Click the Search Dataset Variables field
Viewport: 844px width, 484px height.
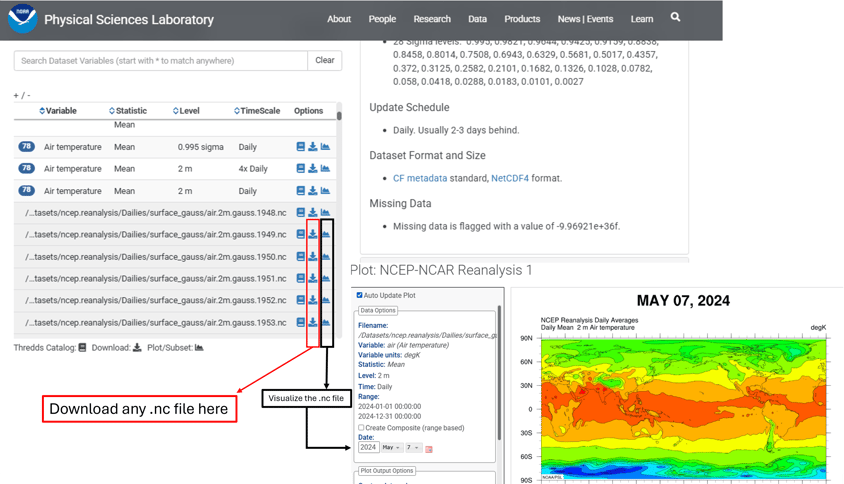click(x=161, y=60)
